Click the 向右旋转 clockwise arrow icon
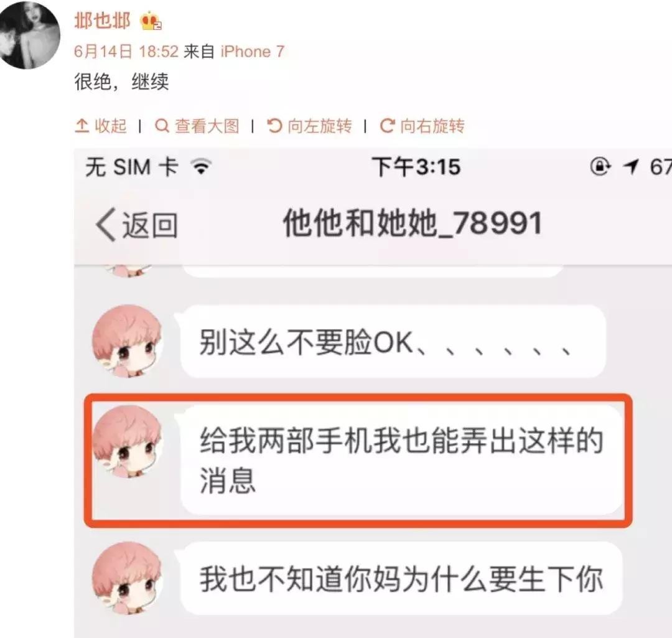This screenshot has height=638, width=672. [387, 126]
